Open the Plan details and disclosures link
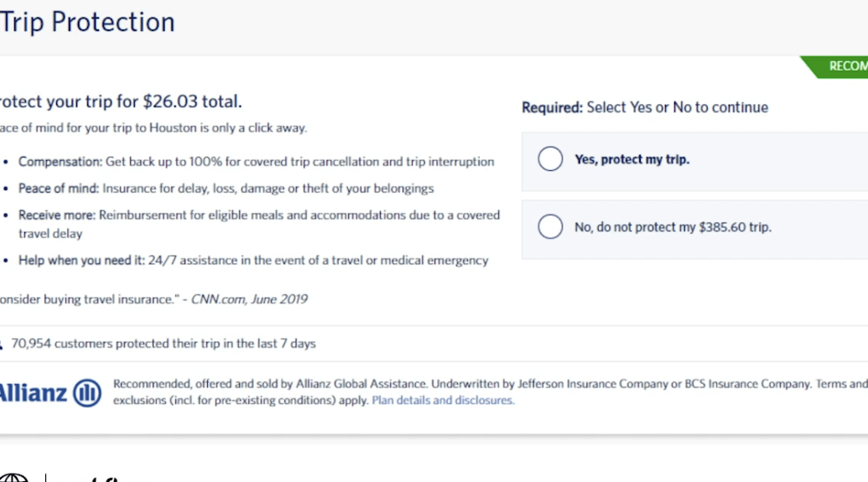 (x=443, y=401)
